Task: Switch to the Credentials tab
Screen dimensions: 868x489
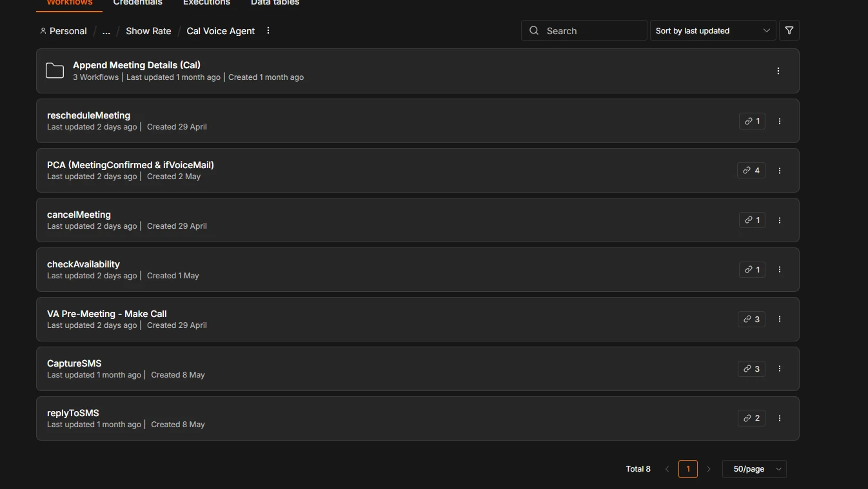Action: click(x=137, y=3)
